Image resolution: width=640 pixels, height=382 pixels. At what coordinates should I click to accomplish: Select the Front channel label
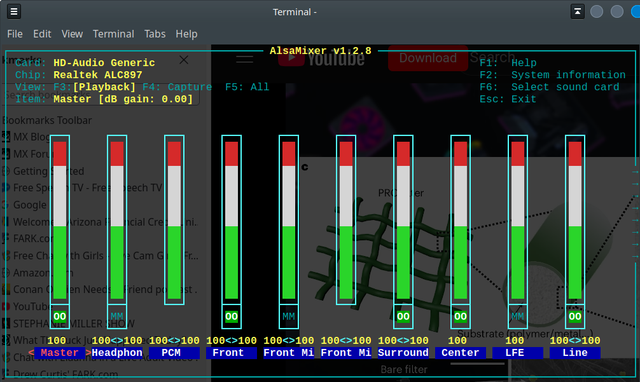tap(231, 353)
